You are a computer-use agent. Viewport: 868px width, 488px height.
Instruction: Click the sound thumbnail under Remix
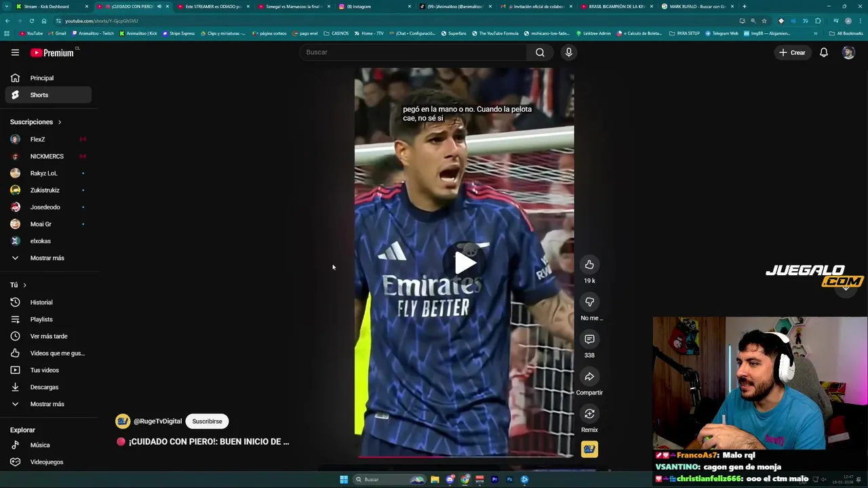[589, 449]
